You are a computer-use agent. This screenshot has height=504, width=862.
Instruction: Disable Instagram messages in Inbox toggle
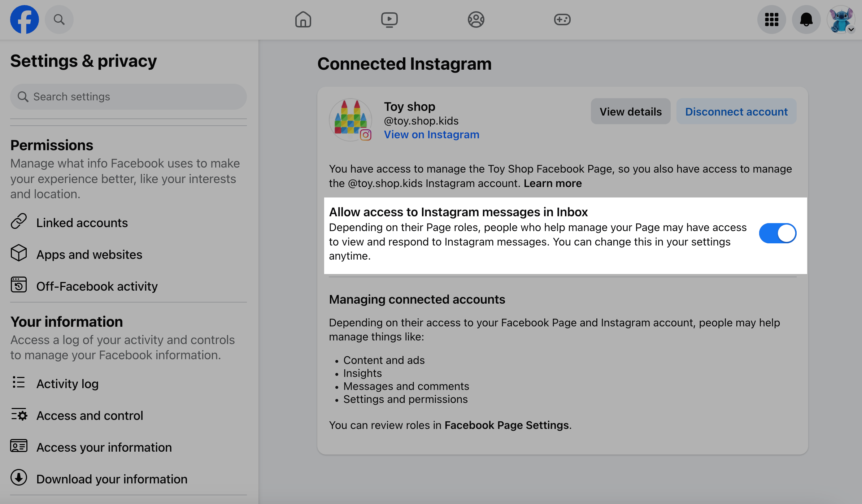pos(778,233)
